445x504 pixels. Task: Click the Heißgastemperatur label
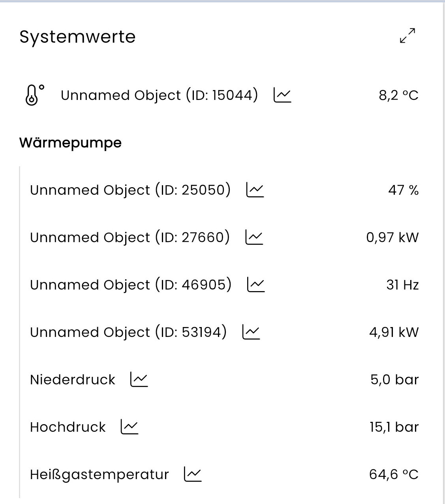(x=100, y=474)
